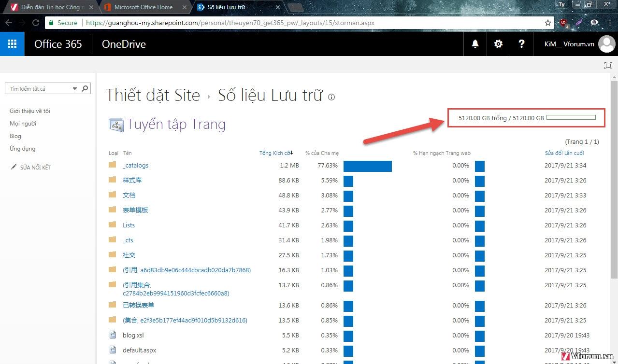The width and height of the screenshot is (618, 364).
Task: Click the notifications bell icon
Action: coord(475,44)
